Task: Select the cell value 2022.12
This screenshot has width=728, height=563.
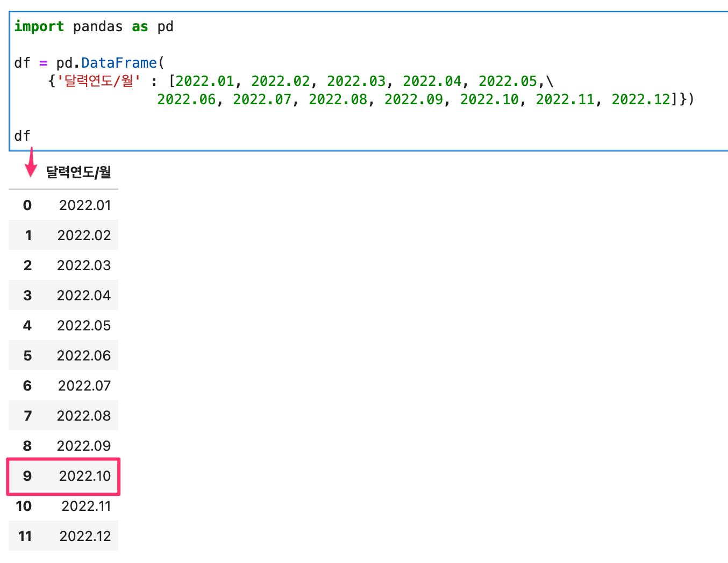Action: (x=85, y=536)
